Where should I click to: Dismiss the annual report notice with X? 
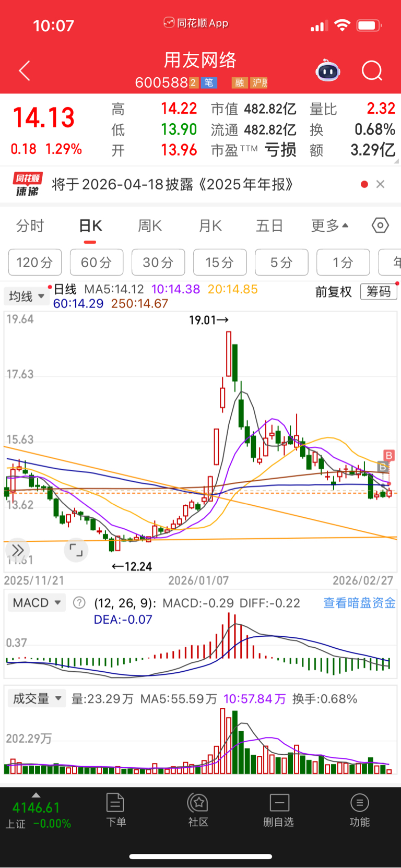(381, 184)
